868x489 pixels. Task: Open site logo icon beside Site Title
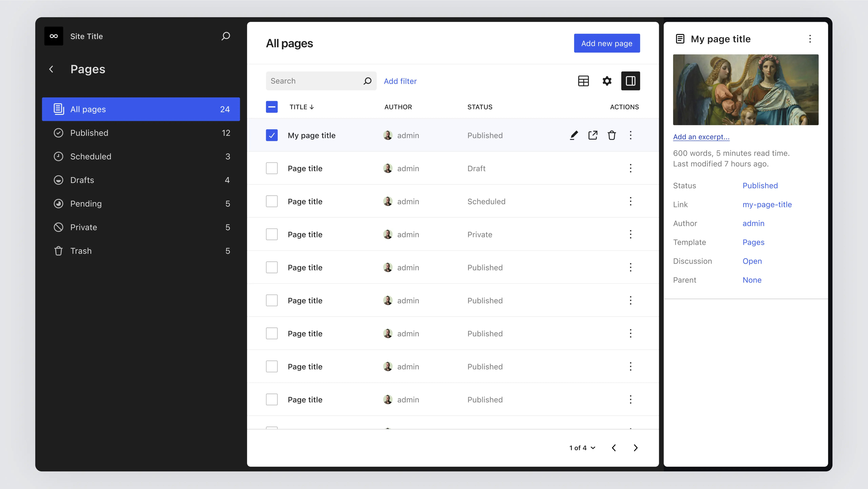54,36
